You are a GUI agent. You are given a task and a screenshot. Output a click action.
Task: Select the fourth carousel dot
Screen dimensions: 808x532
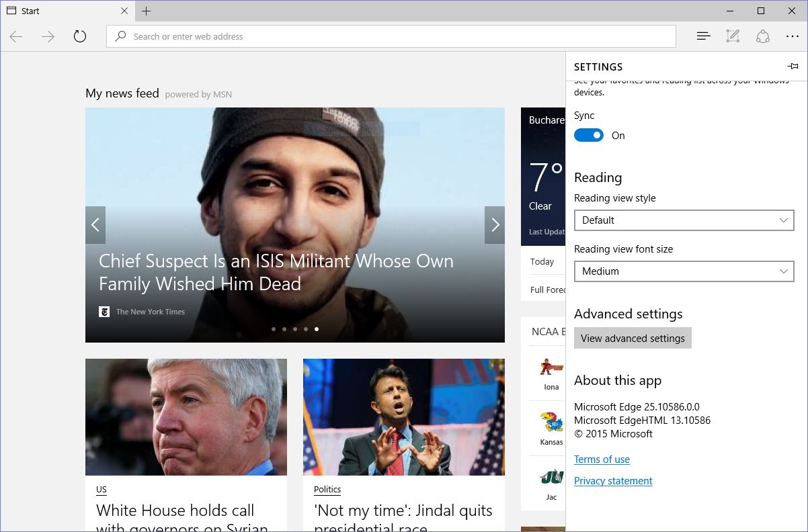[306, 329]
